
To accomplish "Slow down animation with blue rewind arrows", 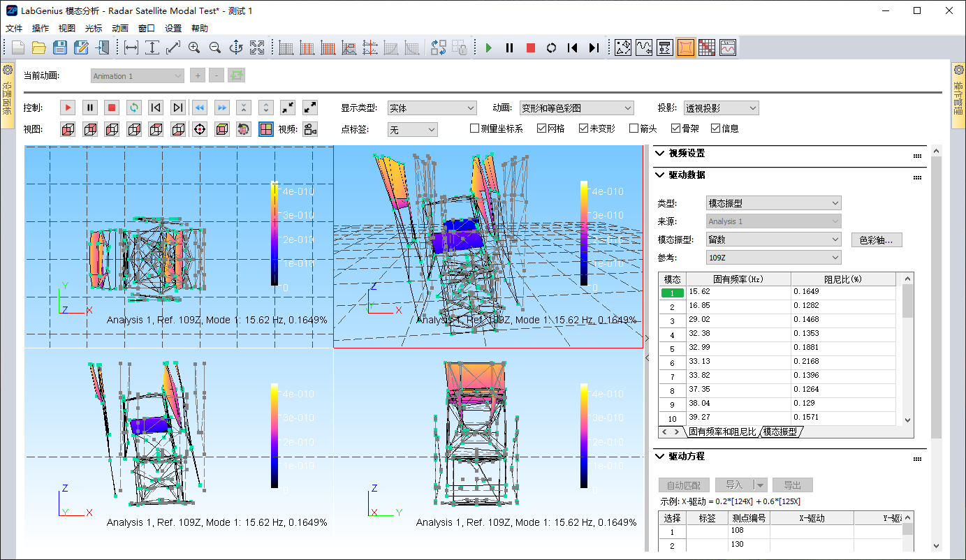I will pos(200,108).
